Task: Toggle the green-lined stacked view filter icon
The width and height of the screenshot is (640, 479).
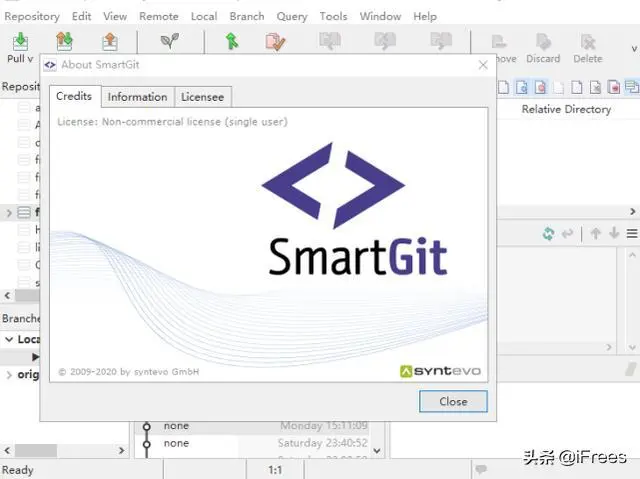Action: [x=632, y=86]
